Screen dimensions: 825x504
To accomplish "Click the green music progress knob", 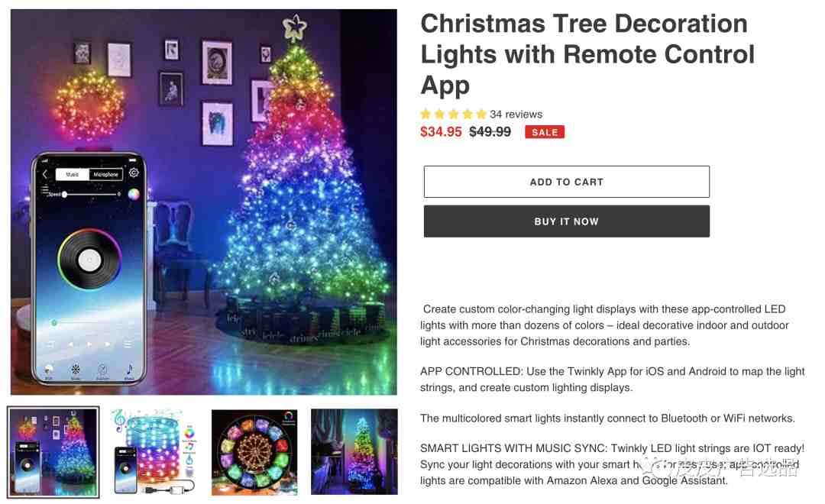I will point(53,322).
